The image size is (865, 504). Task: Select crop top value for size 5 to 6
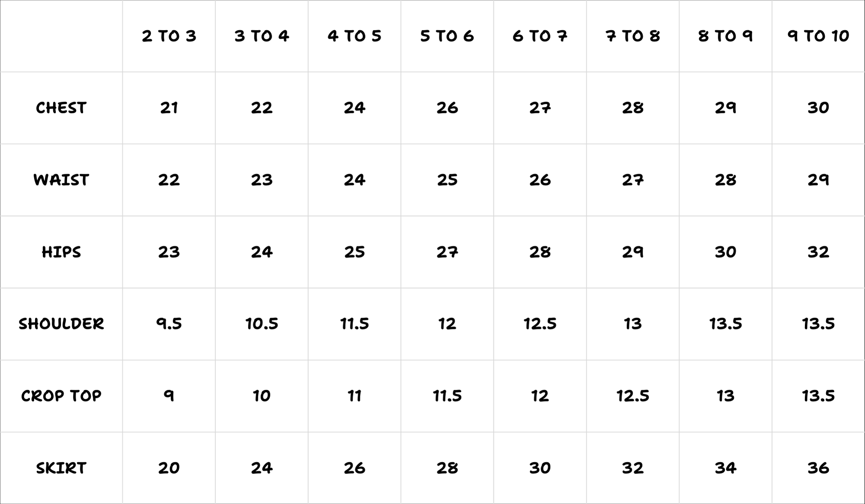pyautogui.click(x=447, y=396)
